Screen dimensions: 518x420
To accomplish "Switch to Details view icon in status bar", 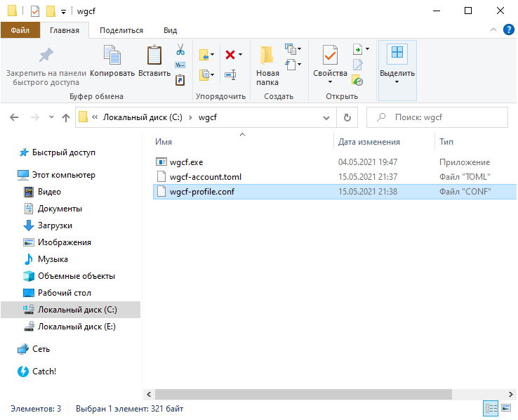I will pos(491,409).
